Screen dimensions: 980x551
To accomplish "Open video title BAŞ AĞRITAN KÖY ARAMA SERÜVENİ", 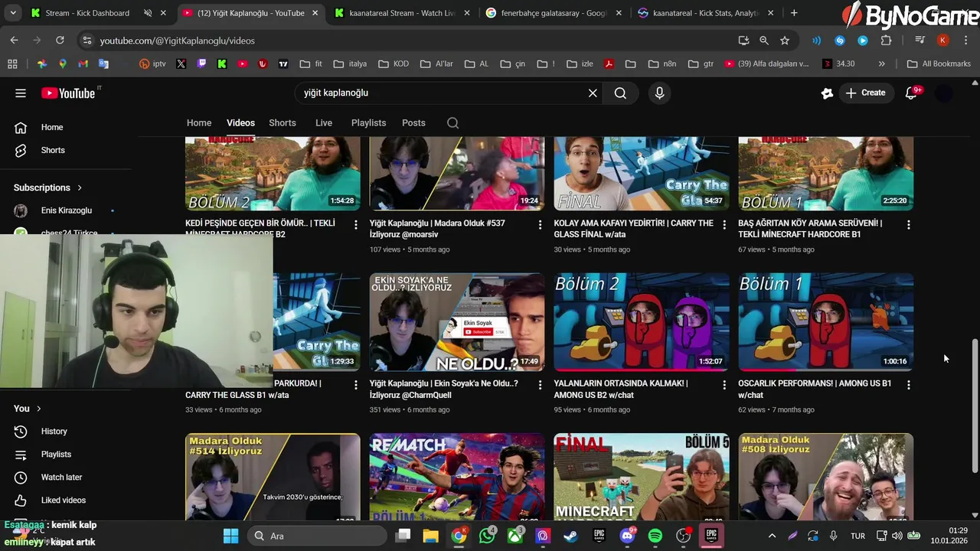I will point(810,229).
